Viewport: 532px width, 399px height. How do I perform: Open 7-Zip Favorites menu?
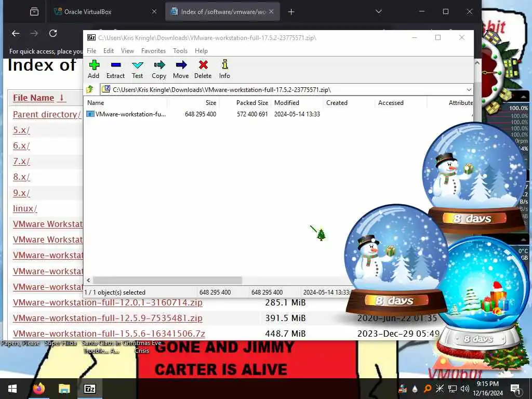pos(153,51)
